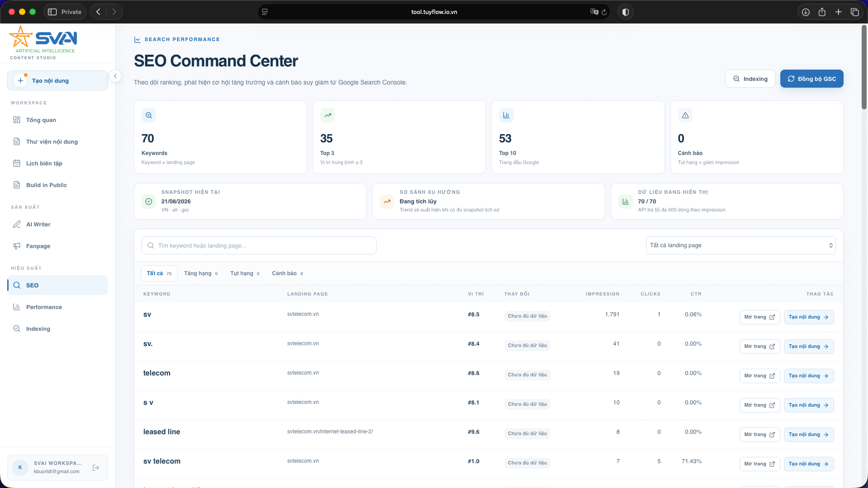The height and width of the screenshot is (488, 868).
Task: Click the SEO magnifier icon in sidebar
Action: tap(17, 285)
